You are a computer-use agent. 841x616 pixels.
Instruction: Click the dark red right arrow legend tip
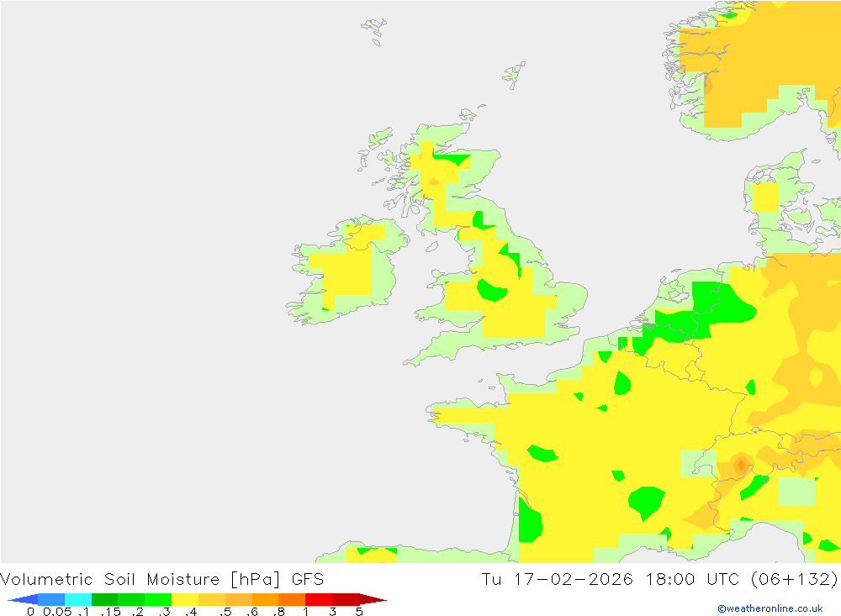point(373,599)
